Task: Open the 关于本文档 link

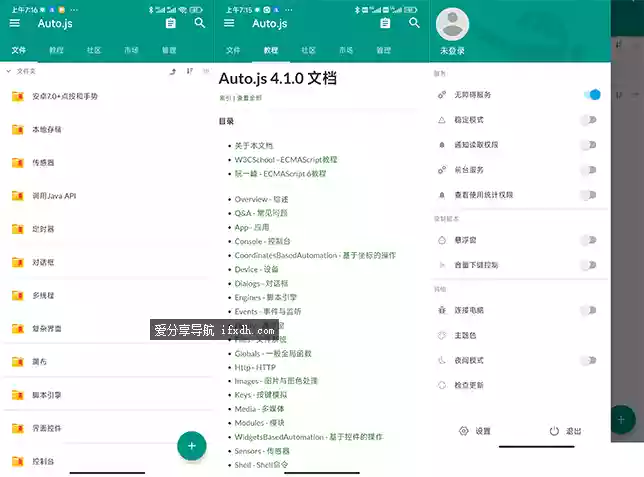Action: tap(254, 145)
